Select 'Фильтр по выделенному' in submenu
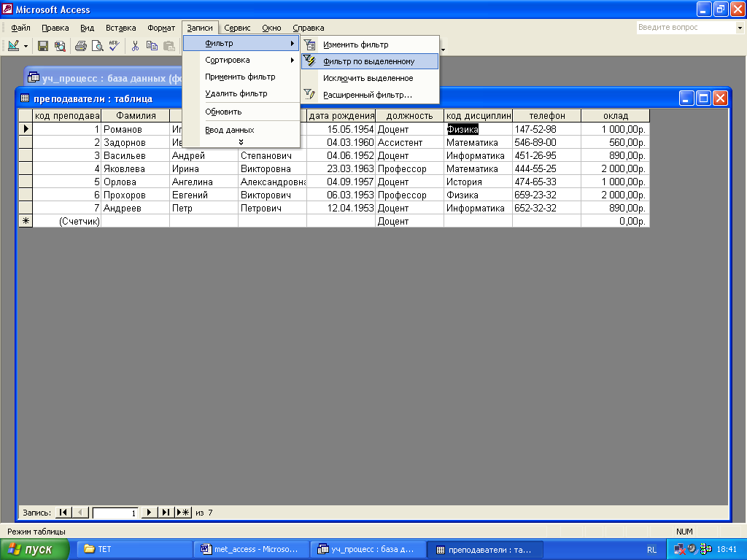Image resolution: width=747 pixels, height=560 pixels. click(x=370, y=61)
